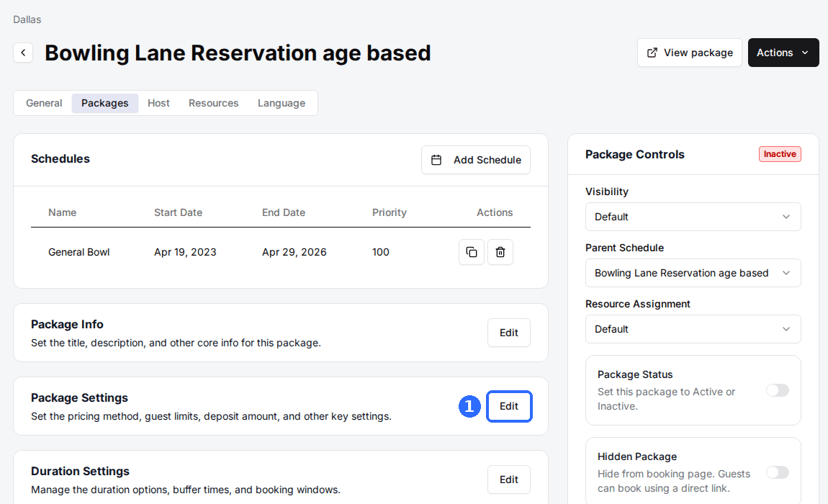
Task: Edit the Duration Settings section
Action: (x=509, y=480)
